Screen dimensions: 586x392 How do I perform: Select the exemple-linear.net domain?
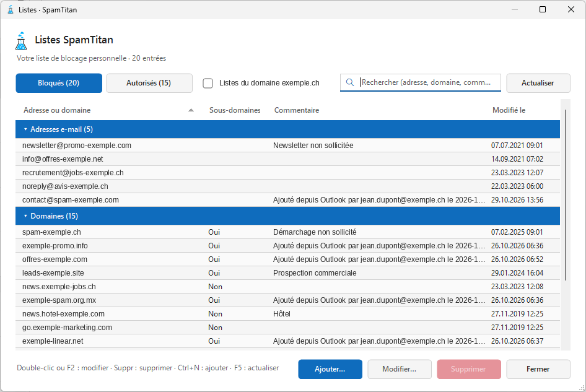288,341
